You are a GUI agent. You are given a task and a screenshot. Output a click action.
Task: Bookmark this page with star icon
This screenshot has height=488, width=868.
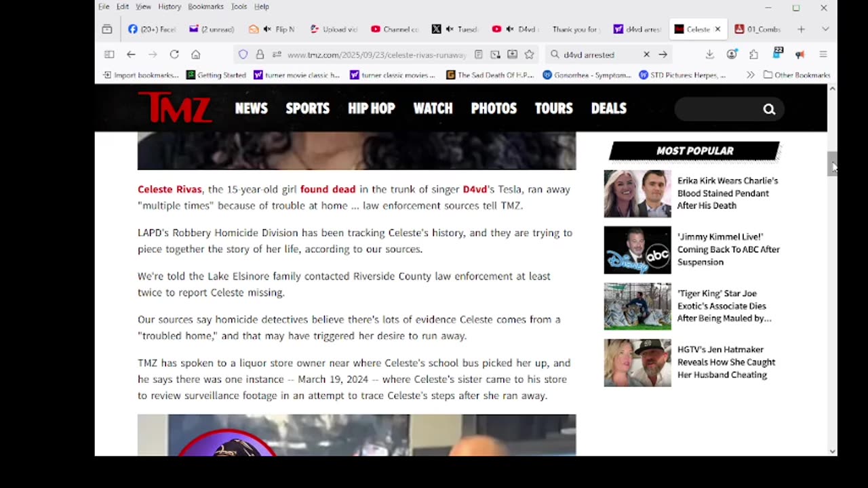[530, 54]
